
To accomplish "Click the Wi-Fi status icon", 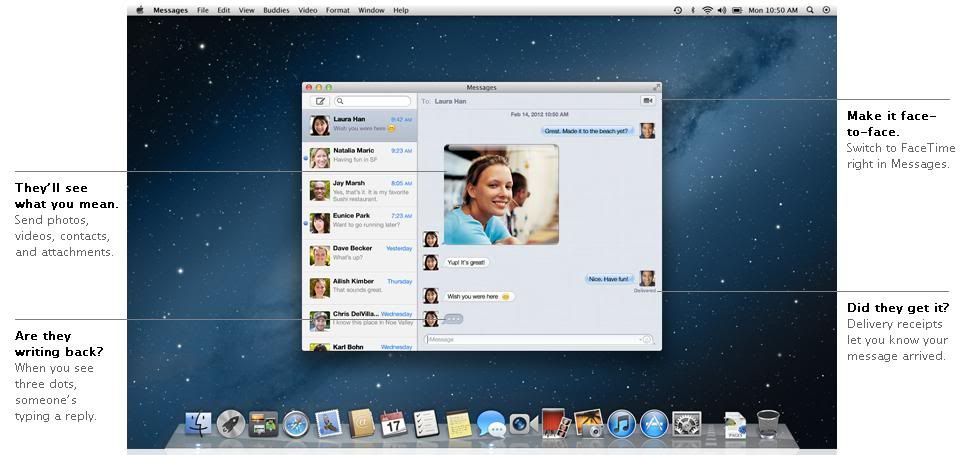I will 707,10.
